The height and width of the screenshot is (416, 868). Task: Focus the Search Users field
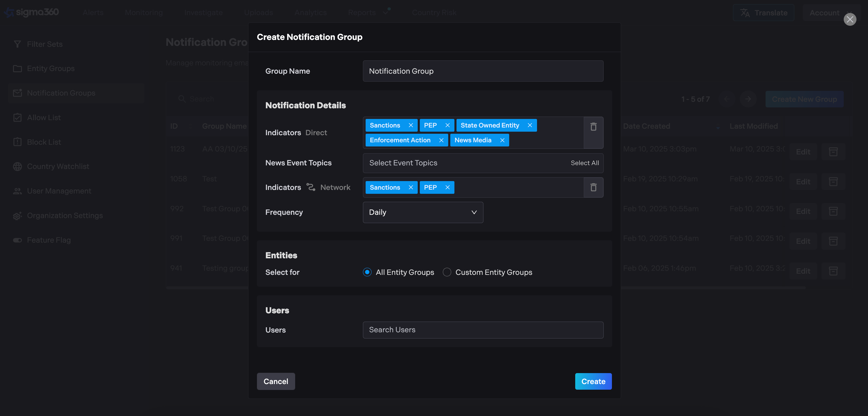click(483, 330)
